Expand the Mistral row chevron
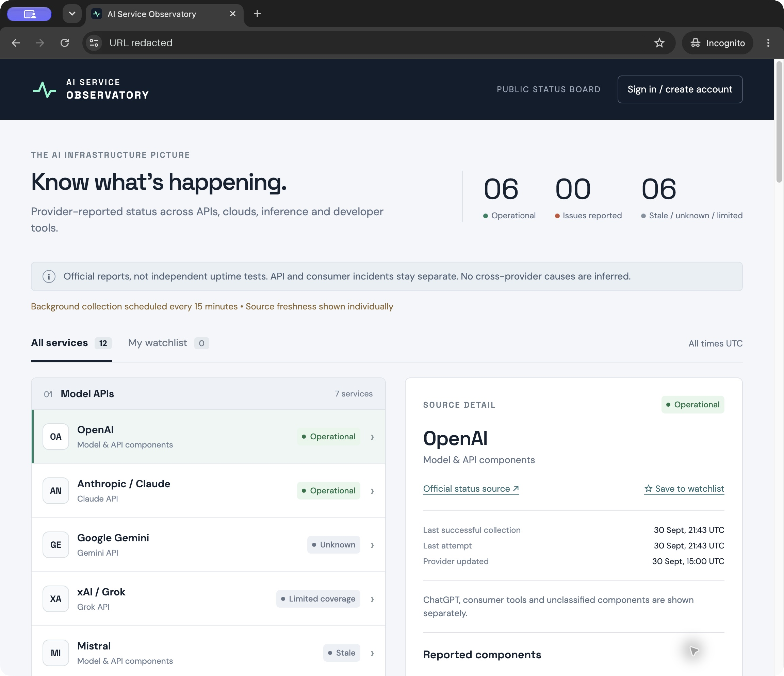This screenshot has height=676, width=784. pos(372,653)
